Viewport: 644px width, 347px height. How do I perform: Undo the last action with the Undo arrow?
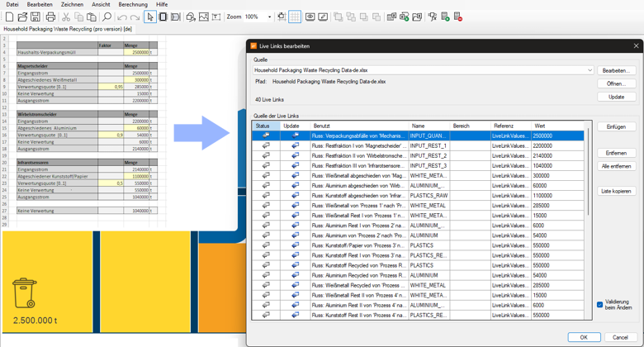coord(122,17)
